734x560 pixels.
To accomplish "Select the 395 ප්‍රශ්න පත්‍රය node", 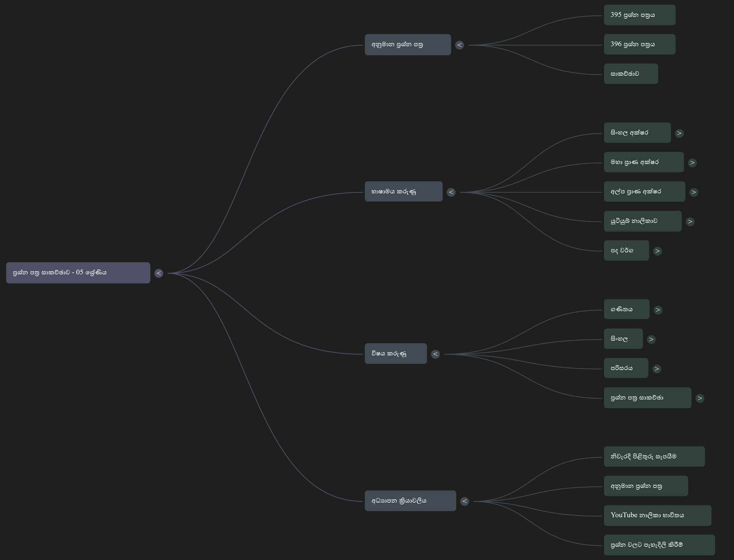I will click(x=639, y=15).
